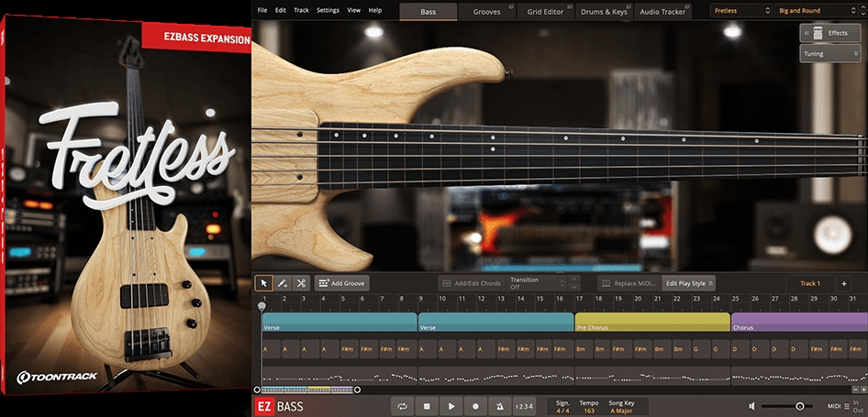Adjust the master volume slider knob

(800, 407)
